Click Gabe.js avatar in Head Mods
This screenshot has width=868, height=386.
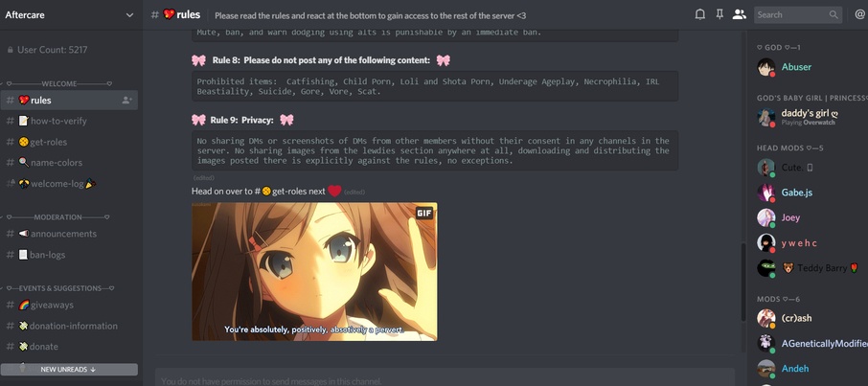[766, 193]
